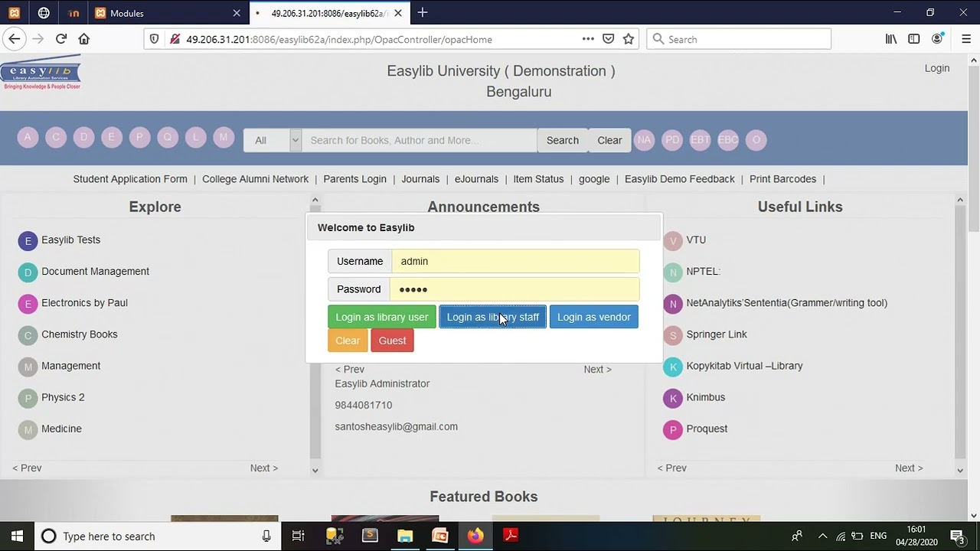
Task: Open the eJournals menu link
Action: point(476,179)
